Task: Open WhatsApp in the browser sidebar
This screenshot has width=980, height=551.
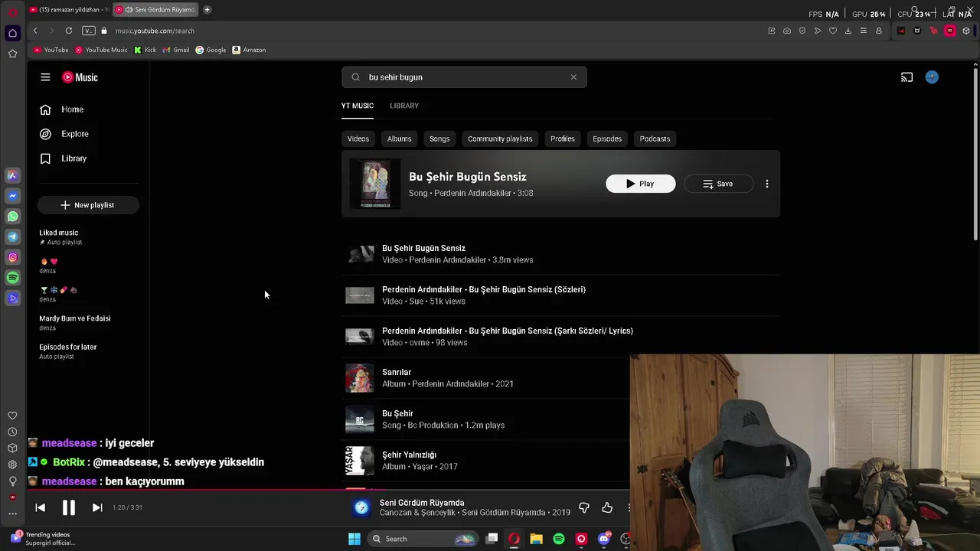Action: [x=12, y=217]
